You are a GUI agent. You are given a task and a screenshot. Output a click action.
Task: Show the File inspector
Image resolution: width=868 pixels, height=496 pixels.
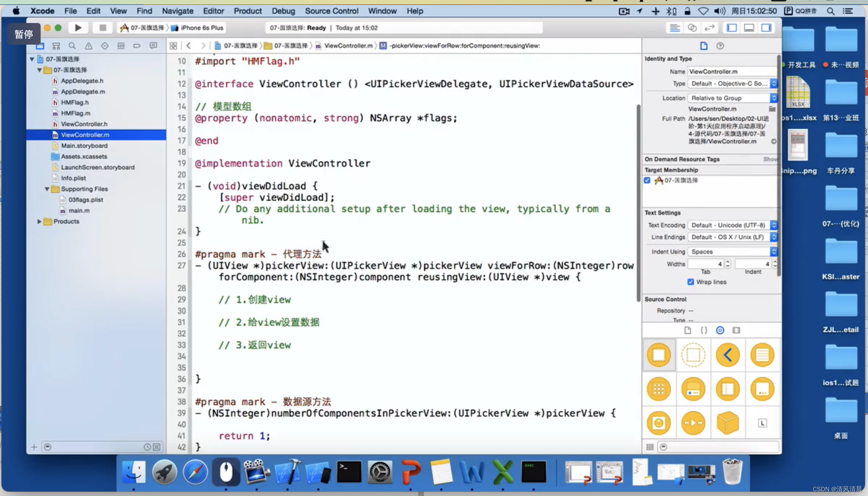[x=704, y=46]
